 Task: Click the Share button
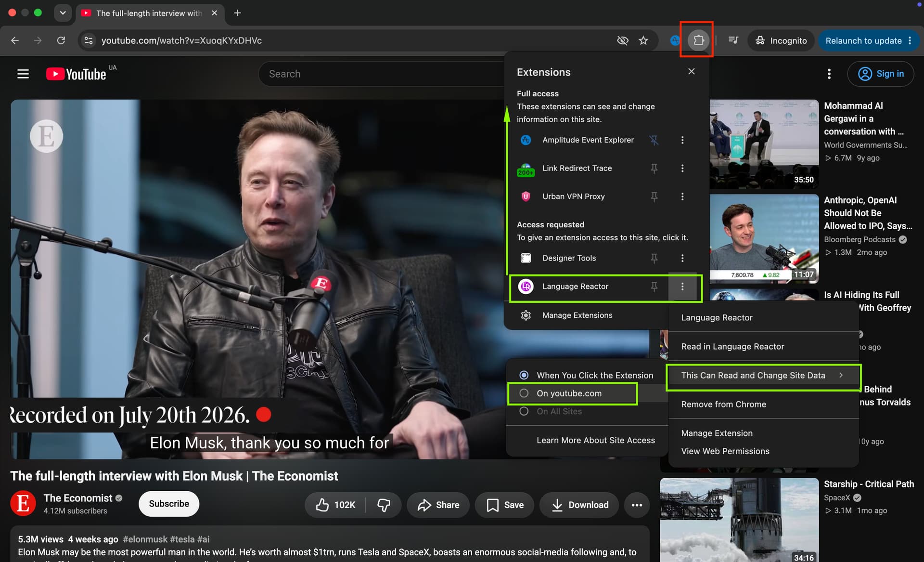click(x=438, y=505)
